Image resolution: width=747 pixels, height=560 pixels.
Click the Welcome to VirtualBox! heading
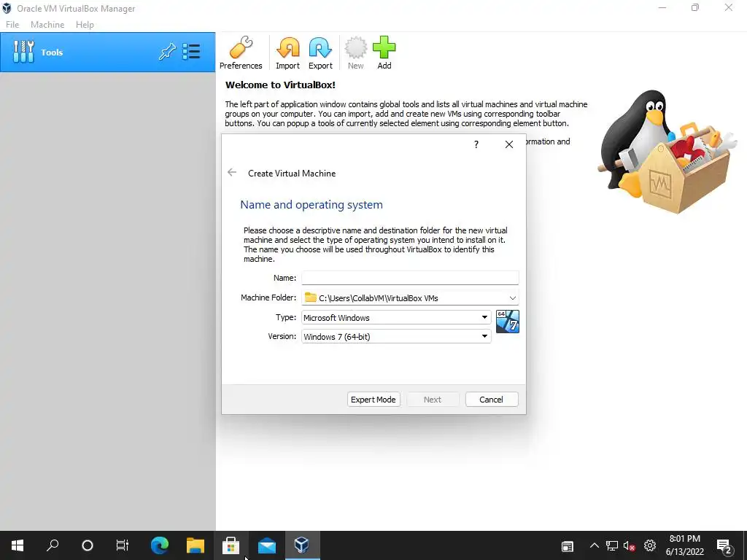280,85
